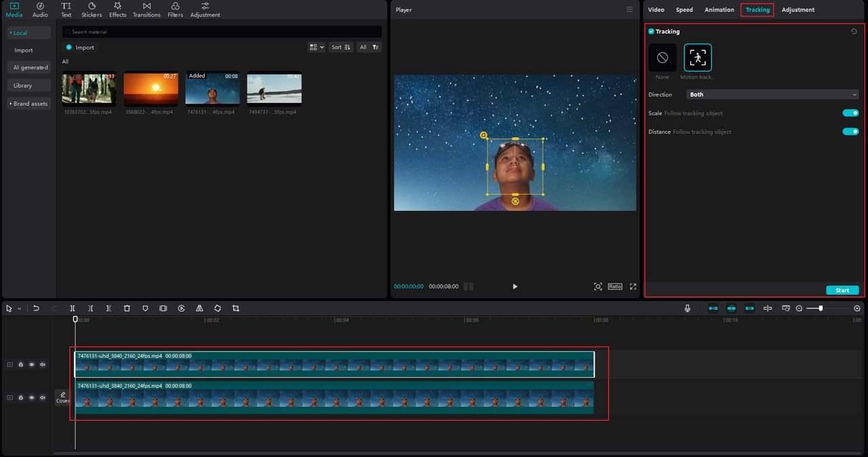
Task: Play the preview in Player
Action: click(515, 287)
